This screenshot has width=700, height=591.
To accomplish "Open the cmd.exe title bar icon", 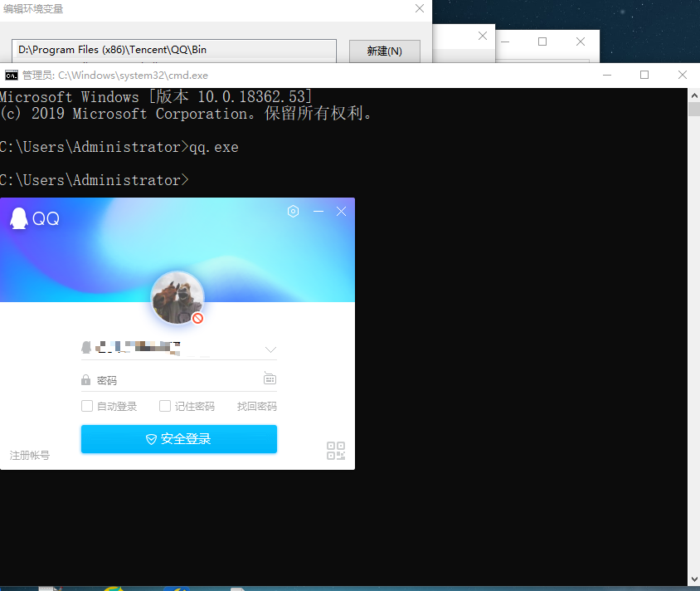I will 10,75.
